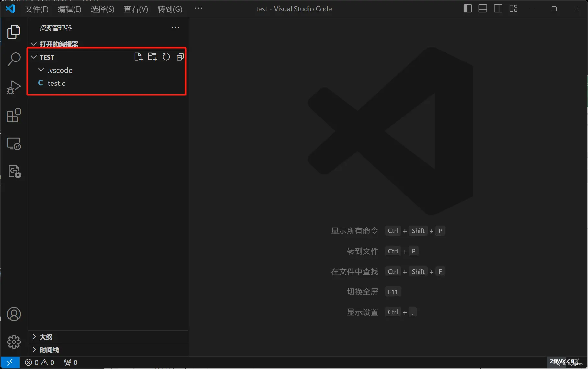The width and height of the screenshot is (588, 369).
Task: Click the C file icon of test.c
Action: click(40, 83)
